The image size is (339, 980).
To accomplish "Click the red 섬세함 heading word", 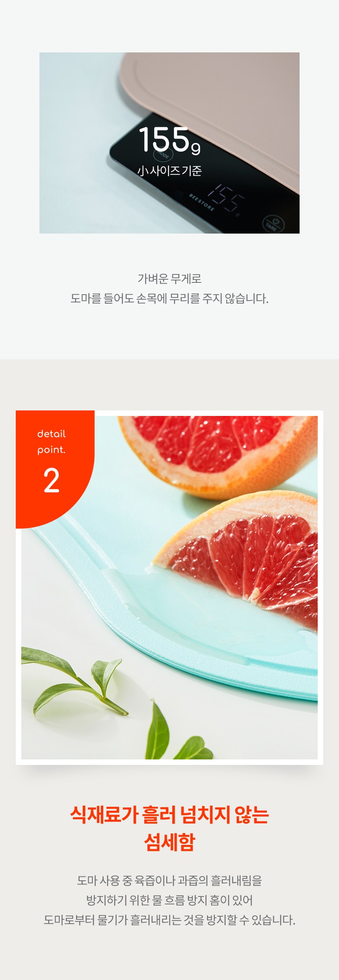I will (x=169, y=843).
